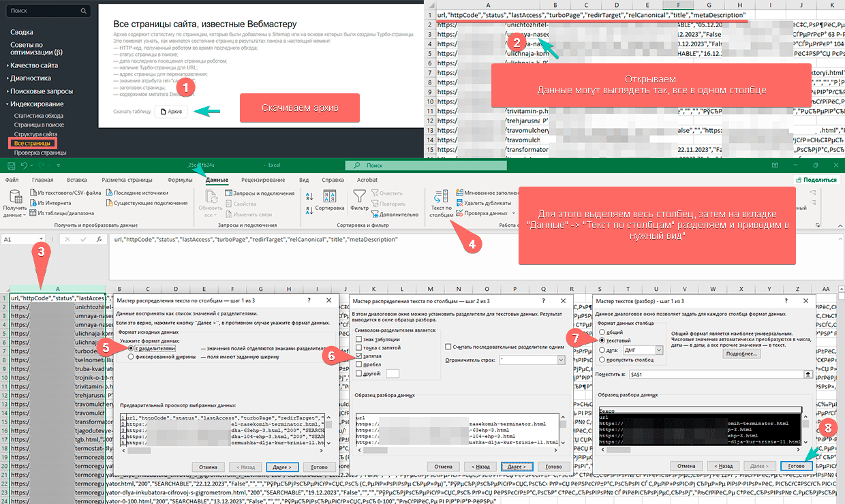Check the «знак табуляции» checkbox
This screenshot has width=845, height=504.
(359, 339)
